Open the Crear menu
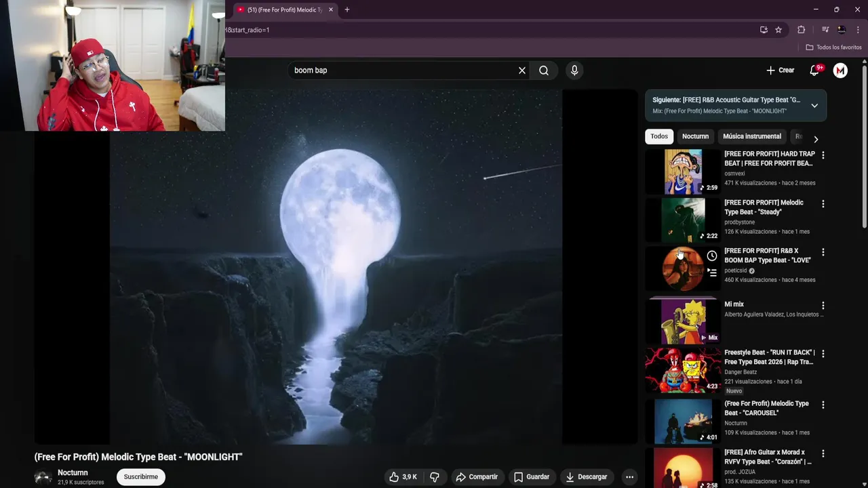 point(780,70)
